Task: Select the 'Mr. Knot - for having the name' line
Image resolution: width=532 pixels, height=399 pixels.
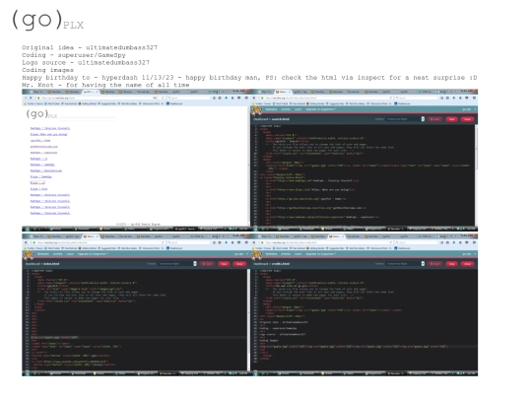Action: coord(105,85)
